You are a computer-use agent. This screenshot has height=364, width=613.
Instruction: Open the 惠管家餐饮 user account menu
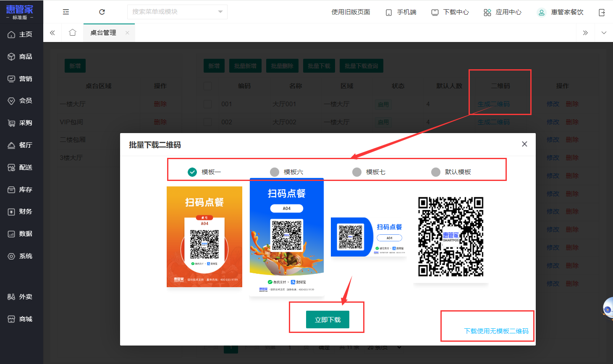point(561,12)
